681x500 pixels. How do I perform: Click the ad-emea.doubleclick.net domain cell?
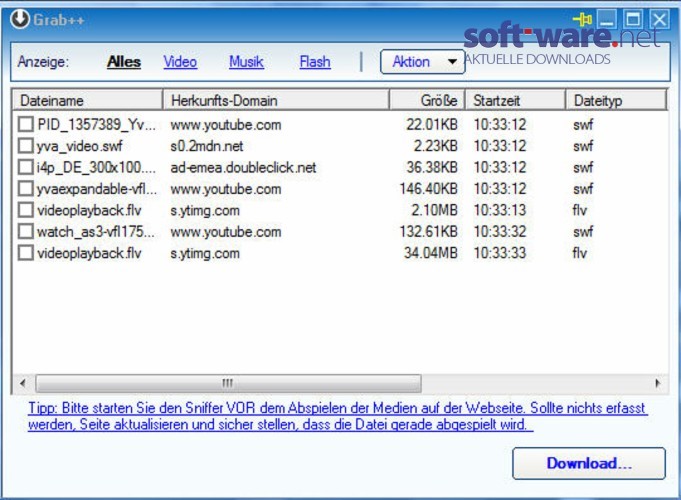[x=243, y=168]
